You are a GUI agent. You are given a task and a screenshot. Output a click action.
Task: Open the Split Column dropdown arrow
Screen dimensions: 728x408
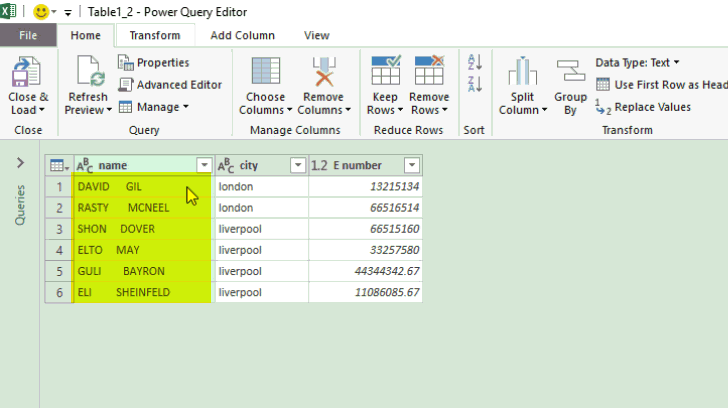tap(544, 110)
